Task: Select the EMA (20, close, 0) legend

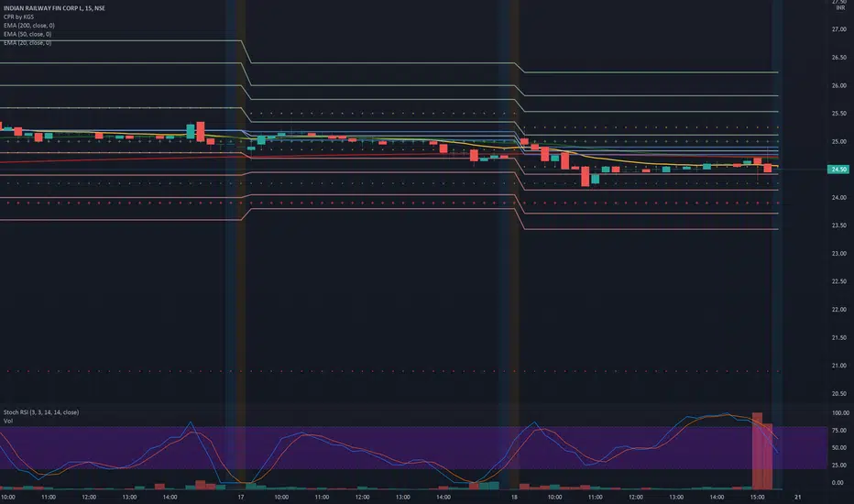Action: click(27, 42)
